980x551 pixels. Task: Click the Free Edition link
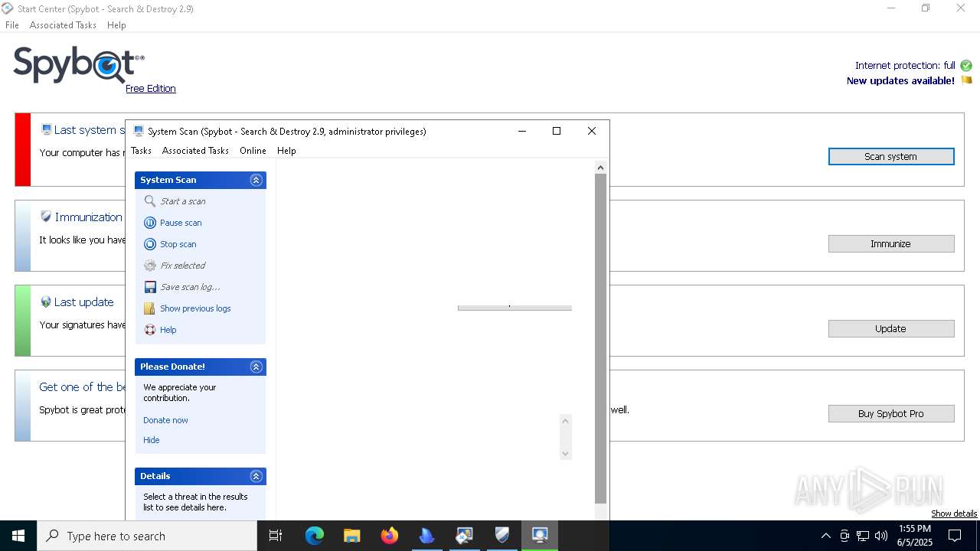pos(151,89)
